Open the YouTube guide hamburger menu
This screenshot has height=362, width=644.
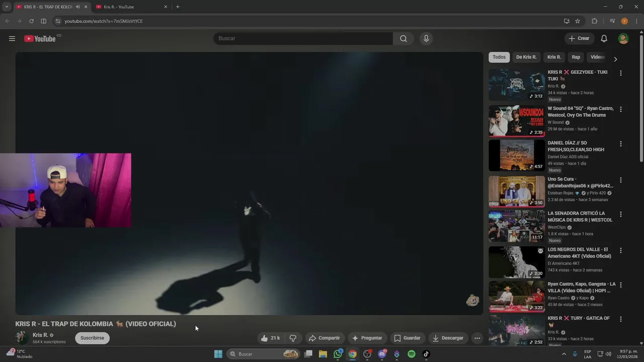pos(12,39)
